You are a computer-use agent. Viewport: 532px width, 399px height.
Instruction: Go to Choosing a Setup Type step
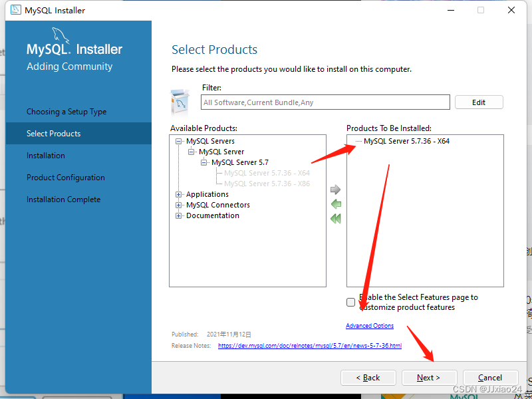pyautogui.click(x=66, y=112)
